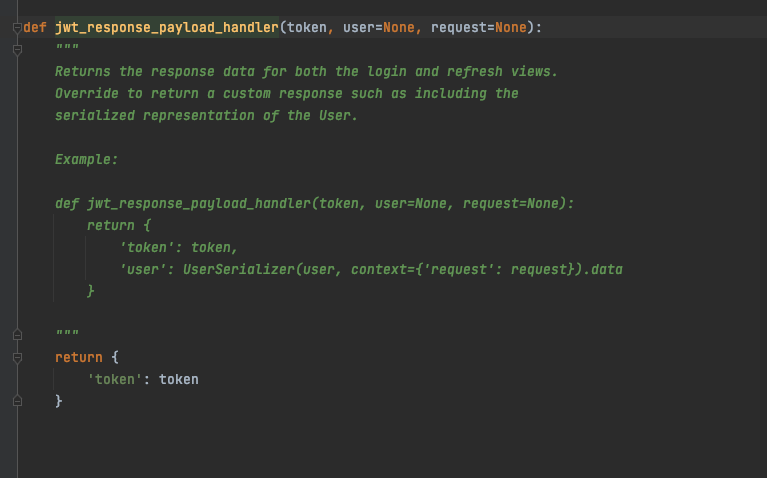Click the docstring line starting with Returns
The image size is (767, 478).
coord(306,72)
